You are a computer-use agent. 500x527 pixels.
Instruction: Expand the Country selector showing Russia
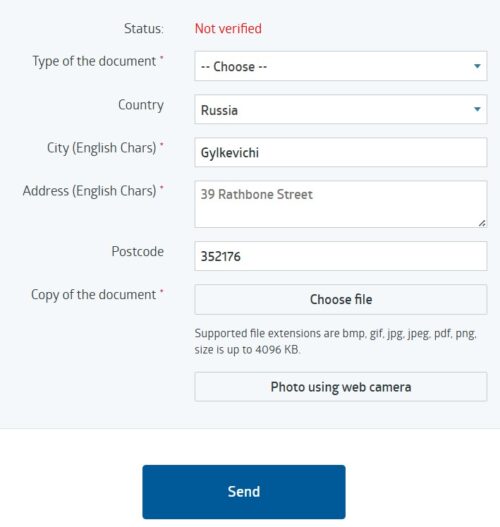coord(340,109)
